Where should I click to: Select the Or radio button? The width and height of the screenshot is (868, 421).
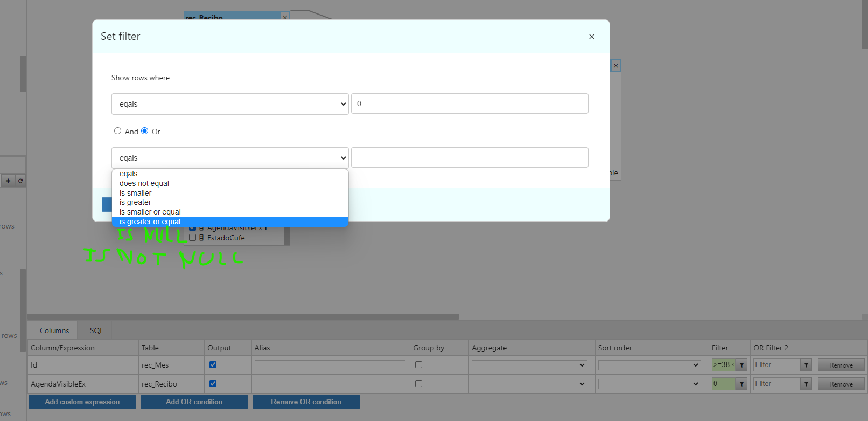144,131
